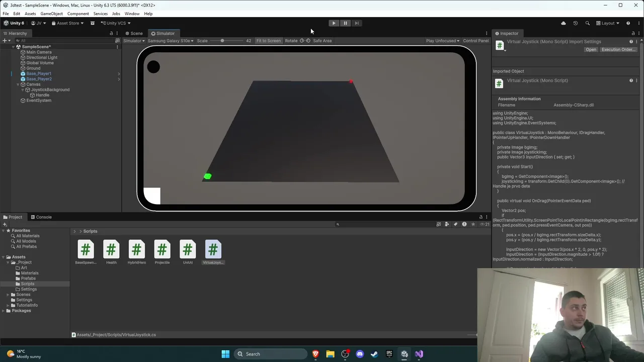Viewport: 644px width, 362px height.
Task: Switch to the Console tab
Action: tap(41, 217)
